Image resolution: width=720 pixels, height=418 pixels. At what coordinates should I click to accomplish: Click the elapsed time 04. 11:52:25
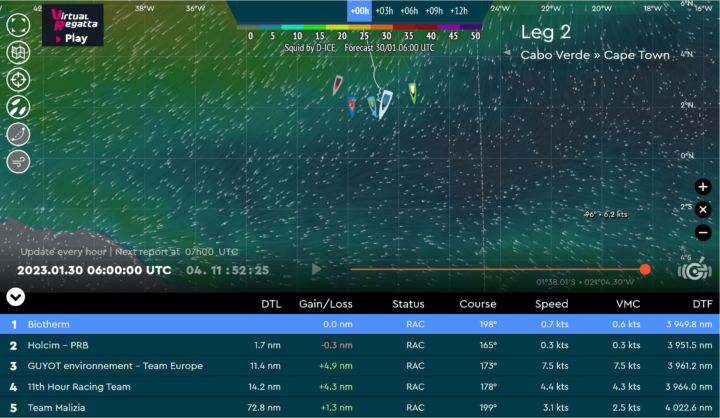228,270
